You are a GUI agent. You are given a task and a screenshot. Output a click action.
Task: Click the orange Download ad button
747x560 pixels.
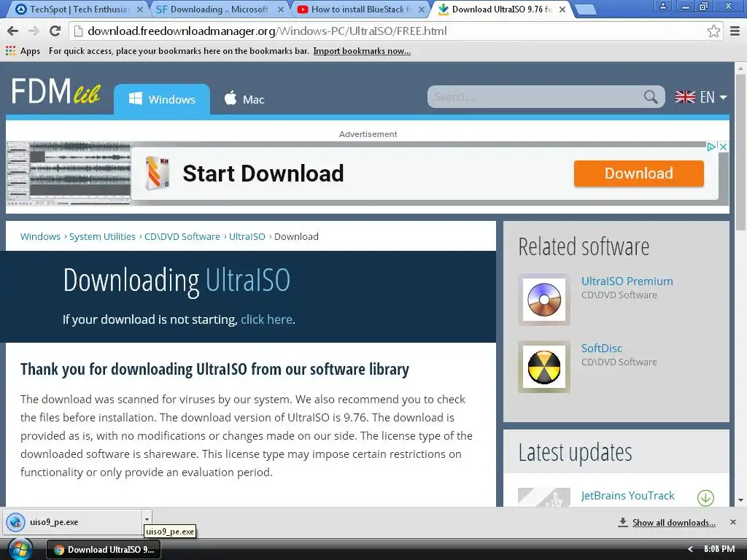coord(638,174)
